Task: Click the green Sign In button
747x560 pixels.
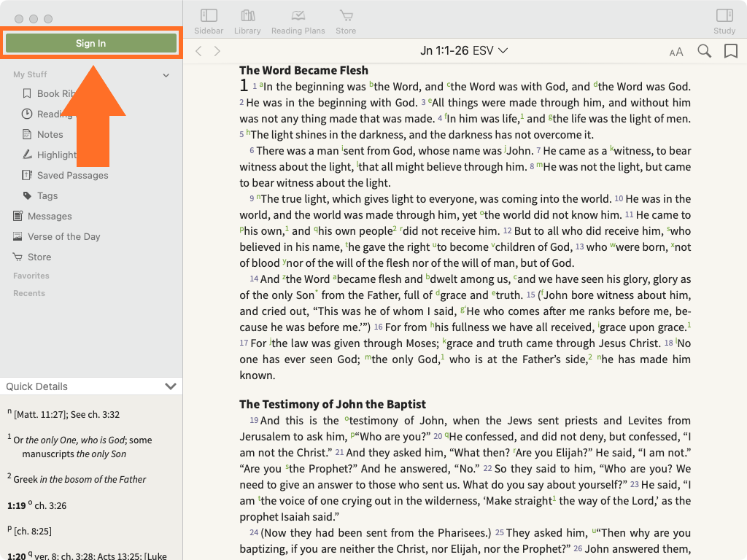Action: tap(91, 43)
